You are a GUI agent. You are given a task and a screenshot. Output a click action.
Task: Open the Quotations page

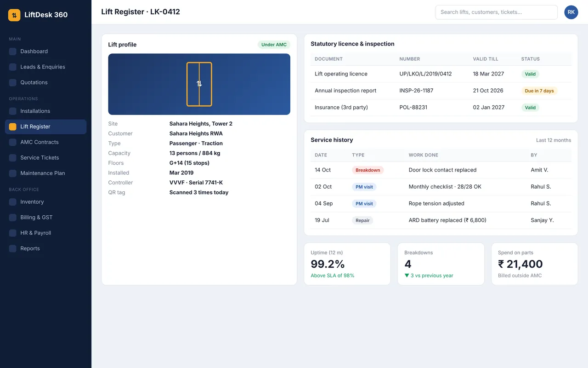tap(45, 83)
